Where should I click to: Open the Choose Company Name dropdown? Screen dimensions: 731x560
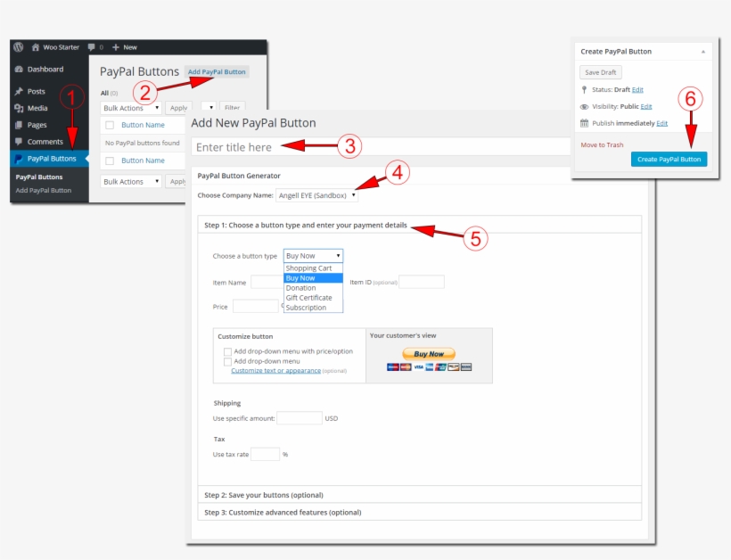pos(317,195)
